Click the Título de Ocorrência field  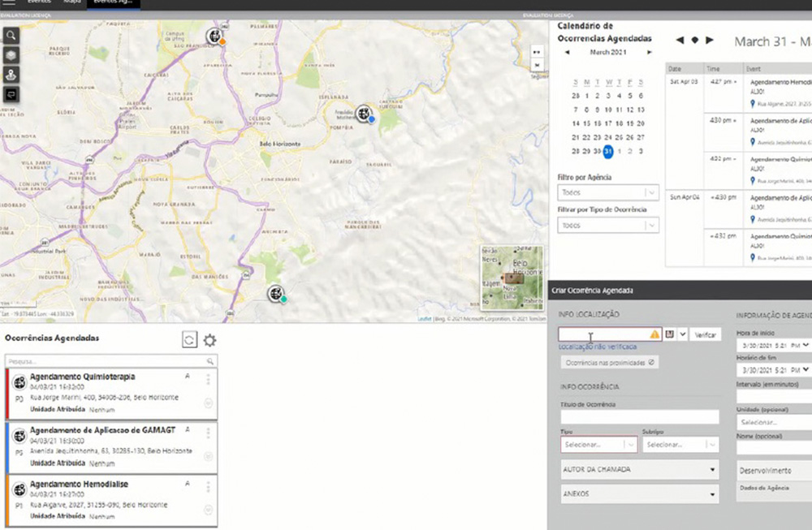(639, 417)
